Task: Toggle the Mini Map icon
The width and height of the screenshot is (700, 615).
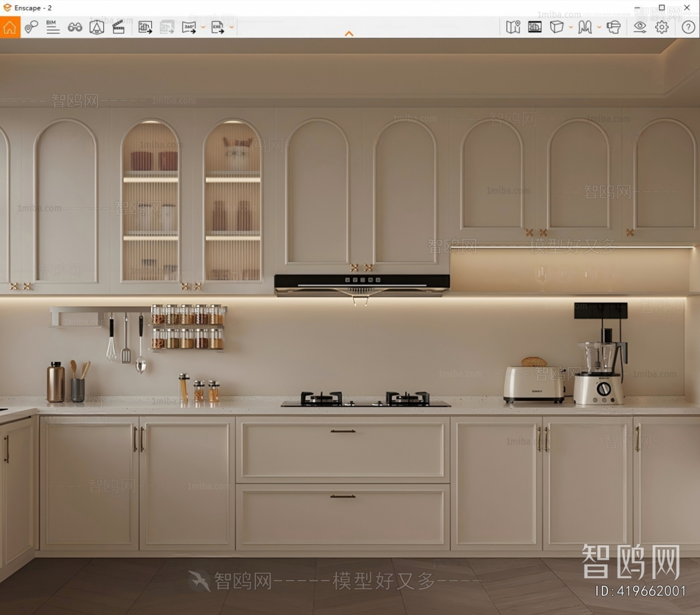Action: (x=513, y=27)
